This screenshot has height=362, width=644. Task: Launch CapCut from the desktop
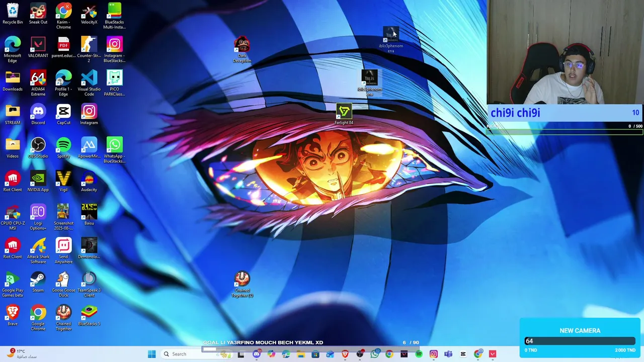(63, 115)
